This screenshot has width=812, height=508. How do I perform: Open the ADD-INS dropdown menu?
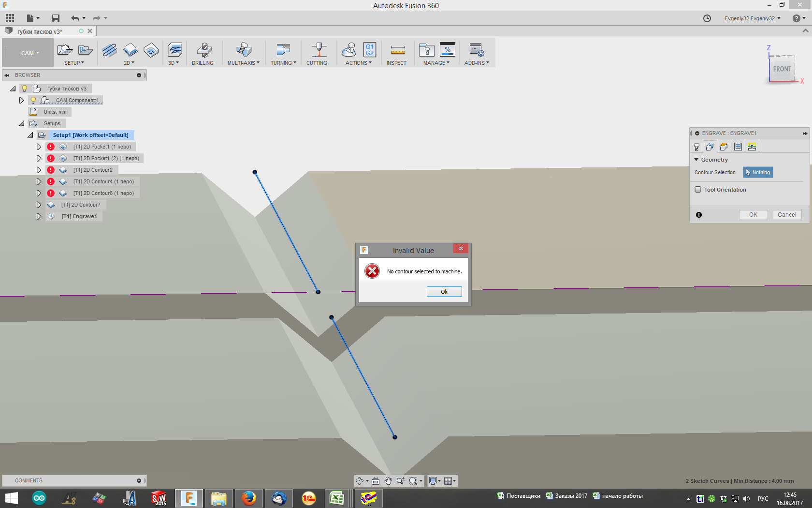(x=477, y=63)
